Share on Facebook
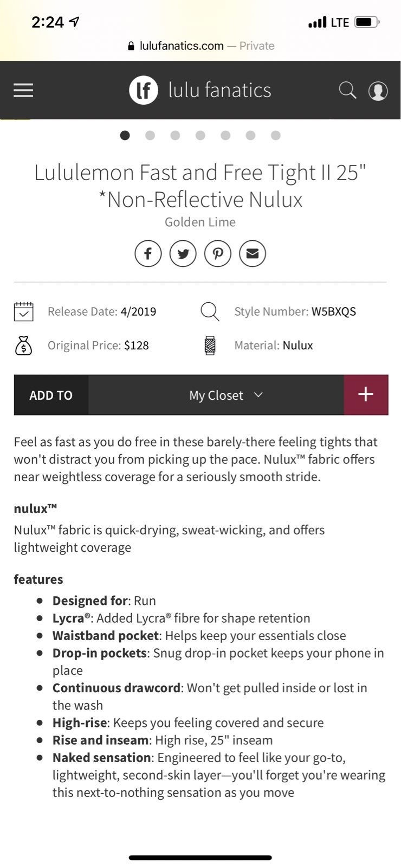The height and width of the screenshot is (868, 401). click(148, 253)
